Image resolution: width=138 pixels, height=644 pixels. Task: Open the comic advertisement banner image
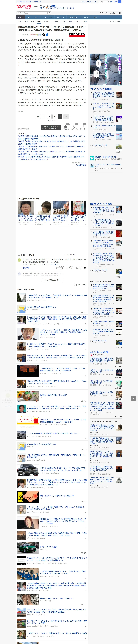pos(106,70)
